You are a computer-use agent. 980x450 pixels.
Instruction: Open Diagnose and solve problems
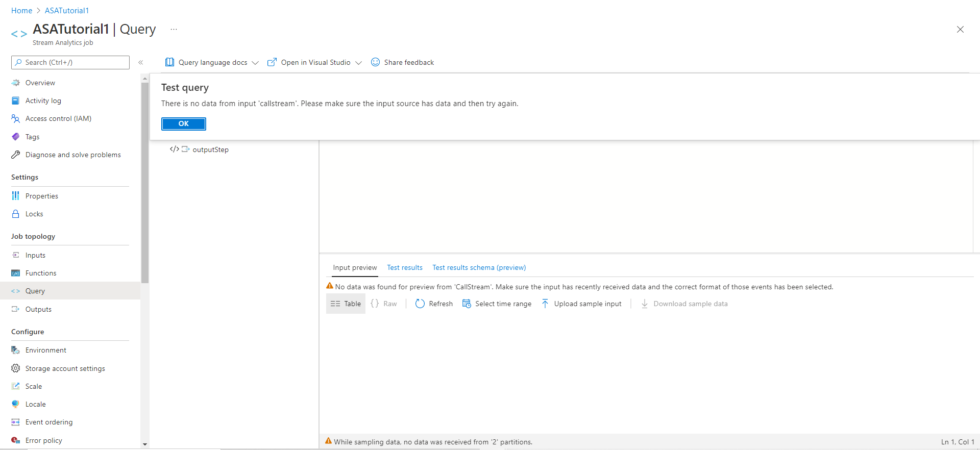click(73, 155)
